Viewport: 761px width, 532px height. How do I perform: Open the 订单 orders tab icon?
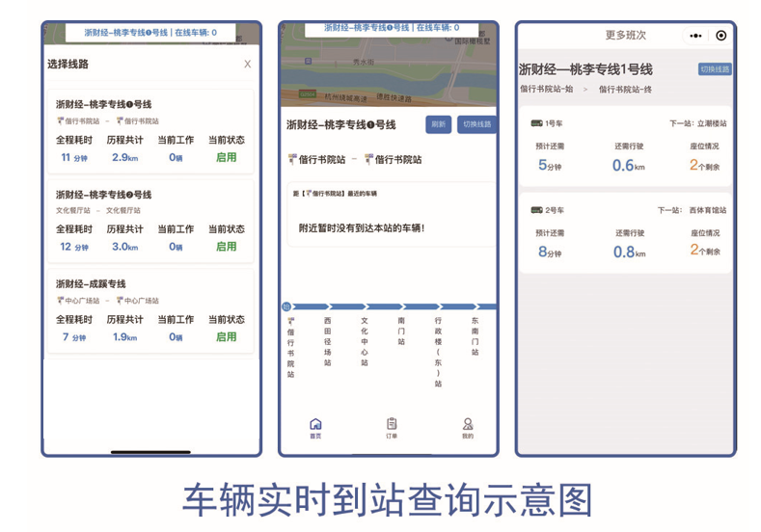[x=392, y=425]
